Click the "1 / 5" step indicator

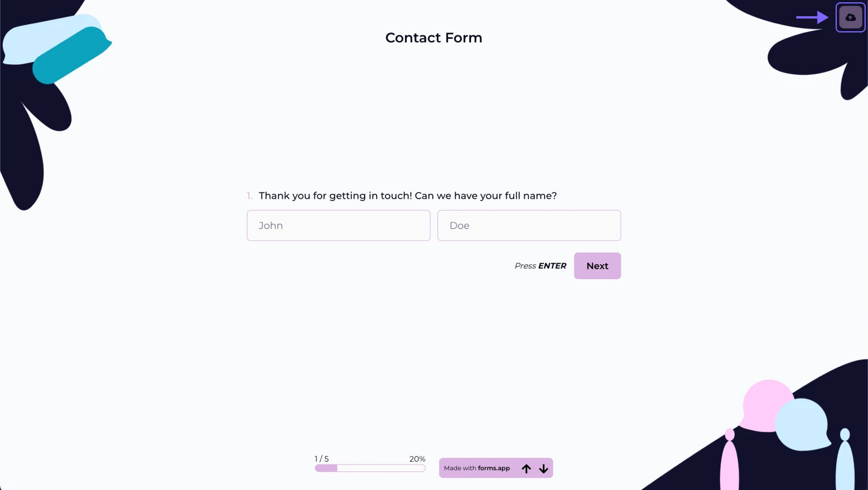pos(322,459)
